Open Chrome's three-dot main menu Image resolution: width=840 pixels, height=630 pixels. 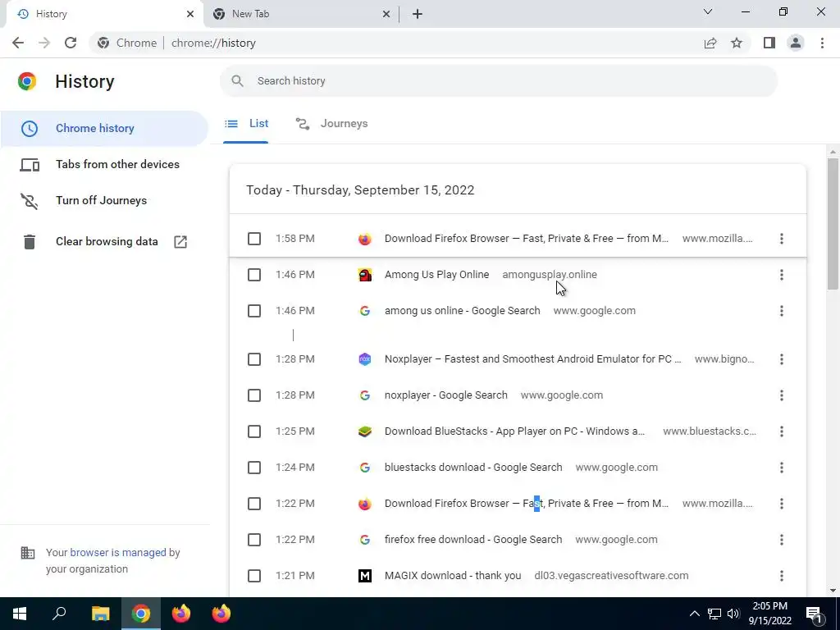[x=822, y=43]
